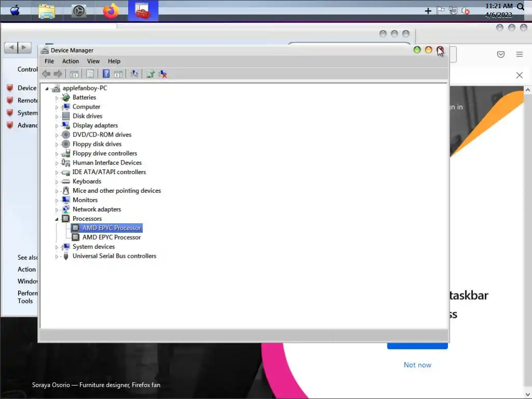Click the Not now link in Firefox
Viewport: 532px width, 399px height.
point(417,365)
